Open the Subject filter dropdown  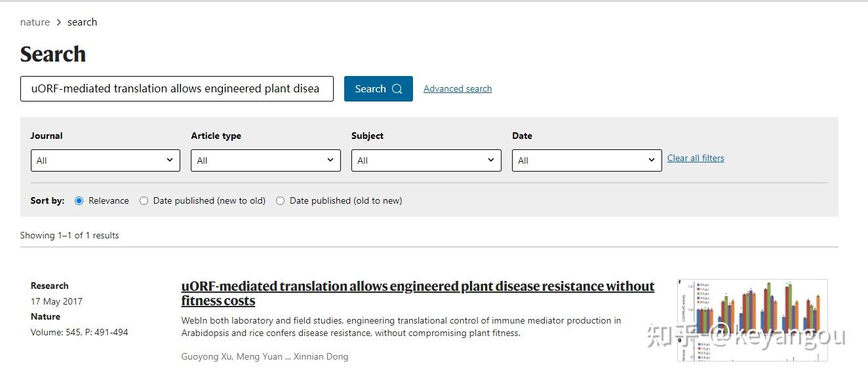tap(426, 160)
